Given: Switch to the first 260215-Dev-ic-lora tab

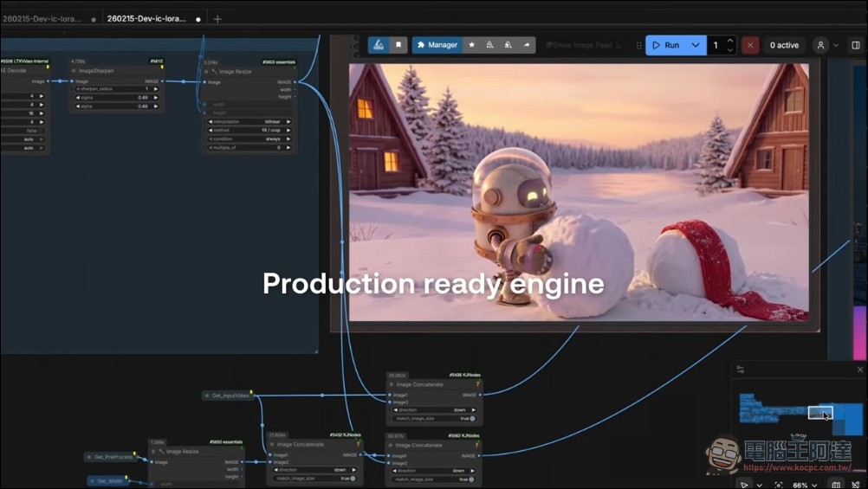Looking at the screenshot, I should pos(43,18).
